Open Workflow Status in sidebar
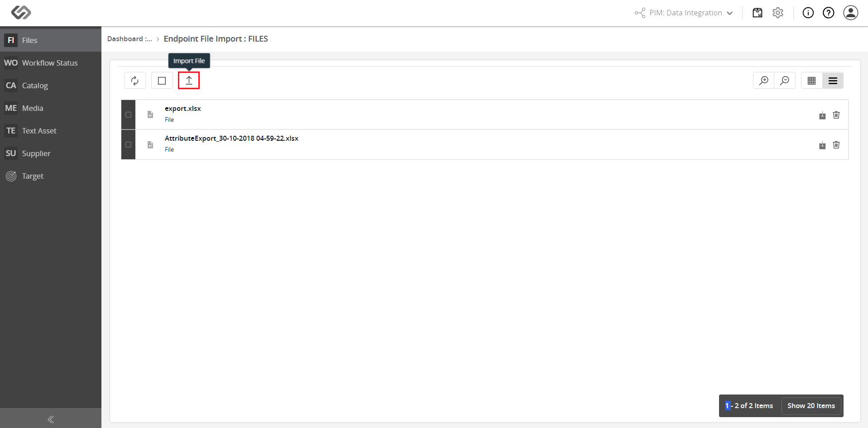The height and width of the screenshot is (428, 868). tap(51, 63)
